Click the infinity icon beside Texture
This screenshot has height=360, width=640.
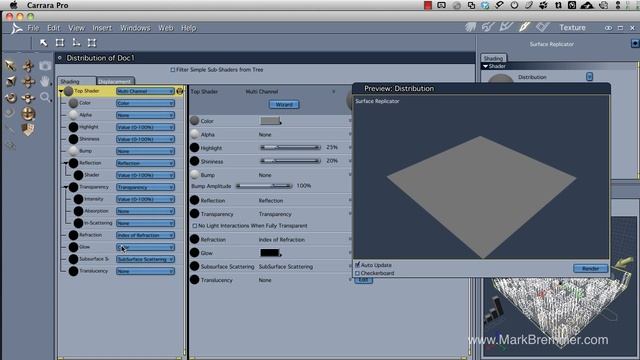click(608, 28)
